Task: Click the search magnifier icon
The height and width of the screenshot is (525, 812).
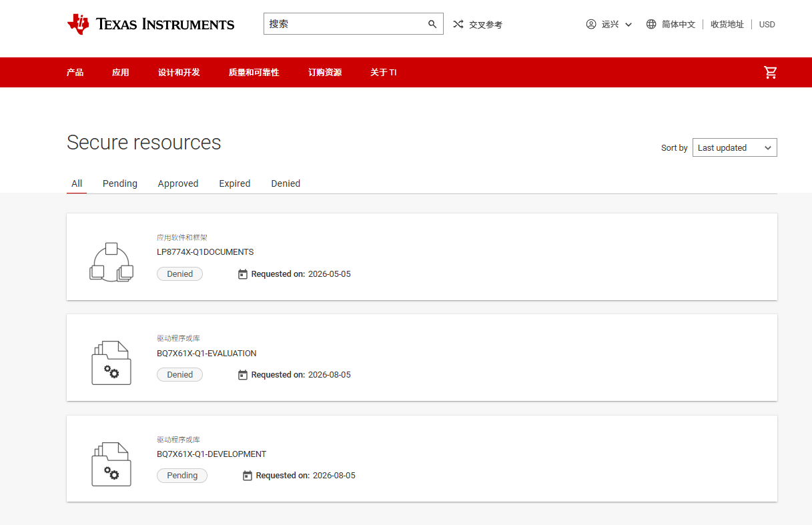Action: [432, 24]
